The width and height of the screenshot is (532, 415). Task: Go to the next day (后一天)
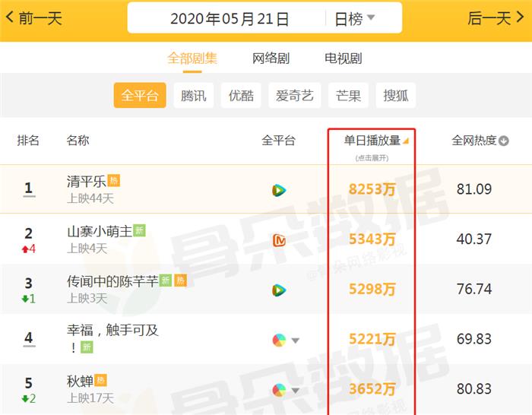pyautogui.click(x=496, y=18)
